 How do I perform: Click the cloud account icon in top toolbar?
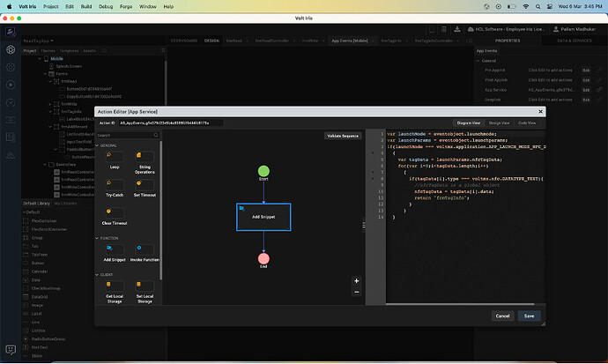click(x=471, y=29)
